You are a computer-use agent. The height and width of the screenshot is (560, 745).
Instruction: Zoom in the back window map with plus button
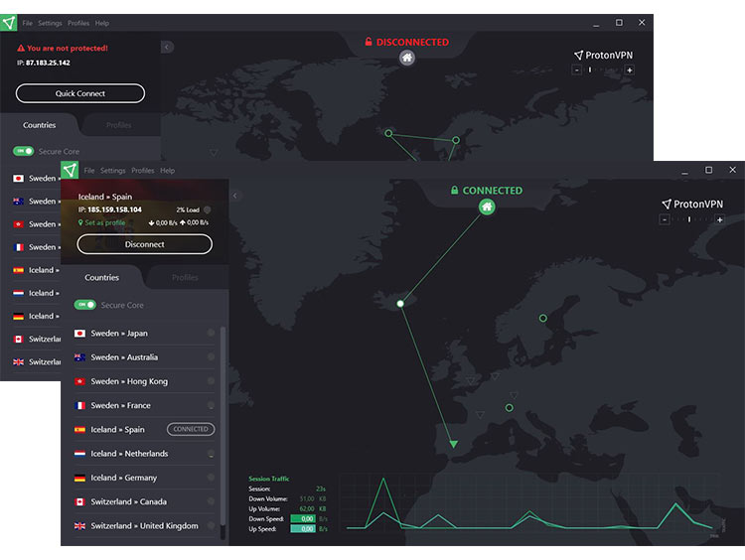click(629, 70)
